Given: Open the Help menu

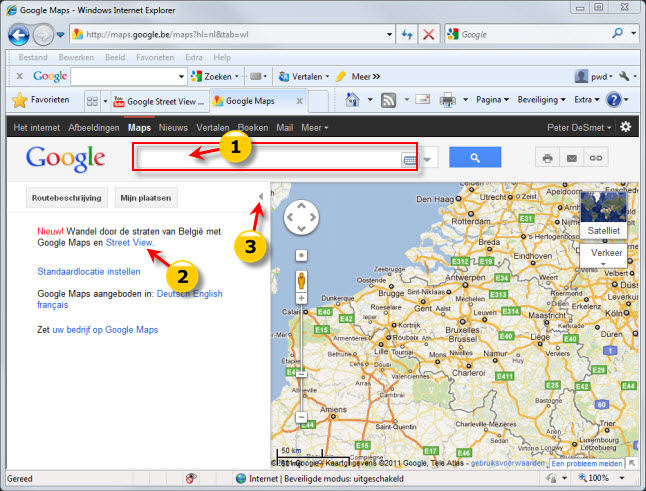Looking at the screenshot, I should point(222,57).
